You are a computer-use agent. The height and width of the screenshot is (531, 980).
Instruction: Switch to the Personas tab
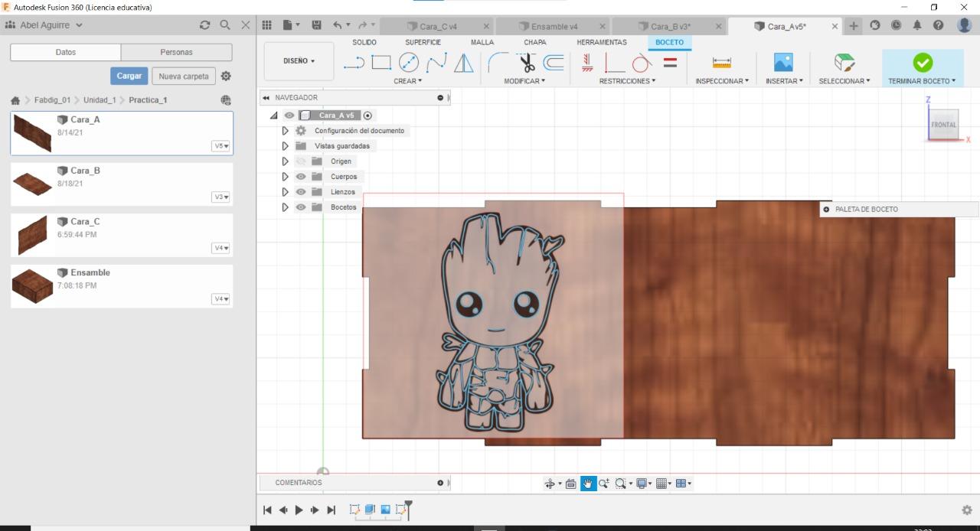coord(176,52)
